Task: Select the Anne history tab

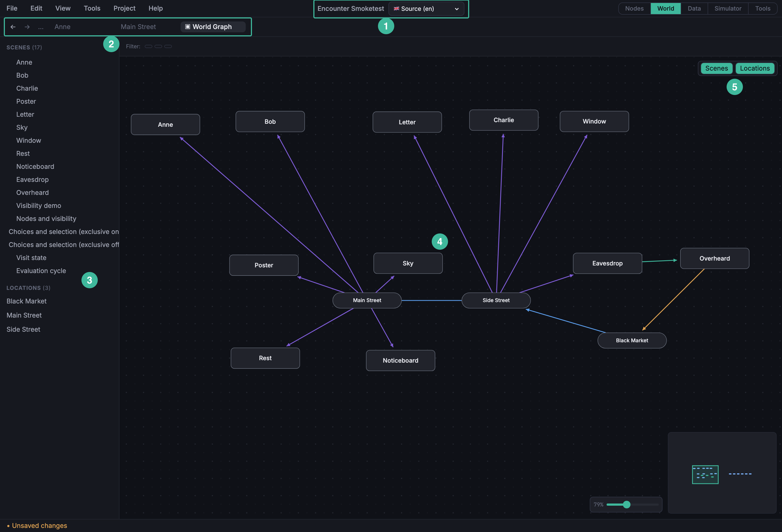Action: coord(62,27)
